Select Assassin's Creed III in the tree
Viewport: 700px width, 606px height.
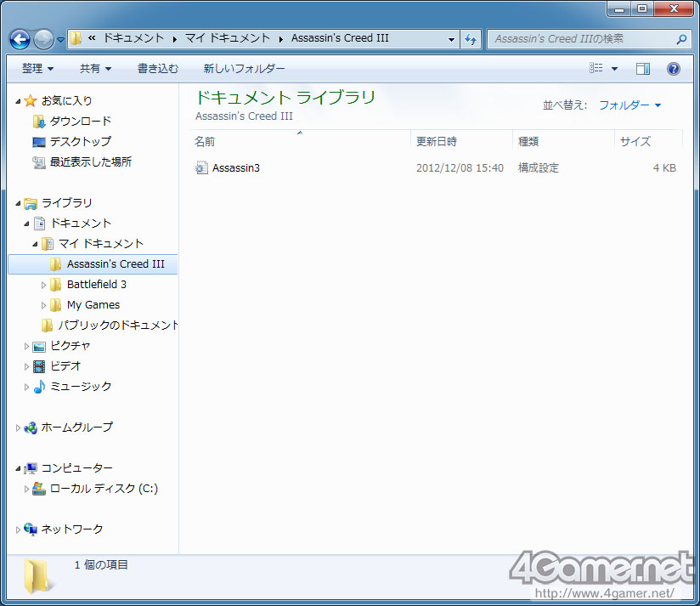(x=93, y=264)
